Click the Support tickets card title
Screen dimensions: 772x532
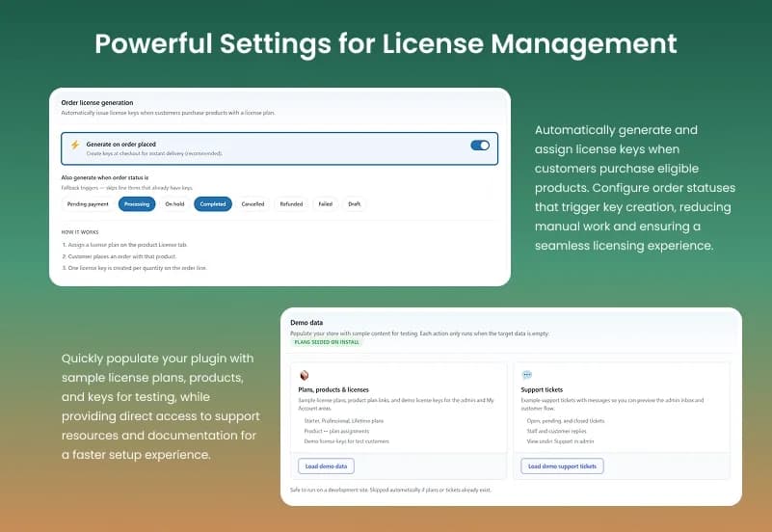(542, 389)
